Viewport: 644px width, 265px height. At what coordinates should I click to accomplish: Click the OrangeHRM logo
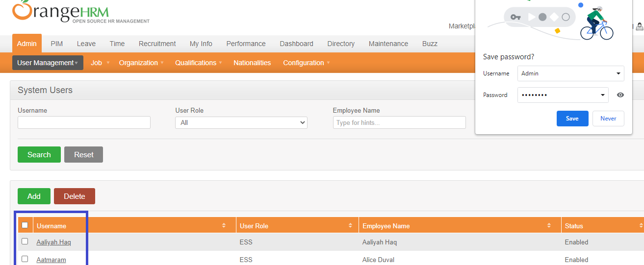tap(81, 12)
